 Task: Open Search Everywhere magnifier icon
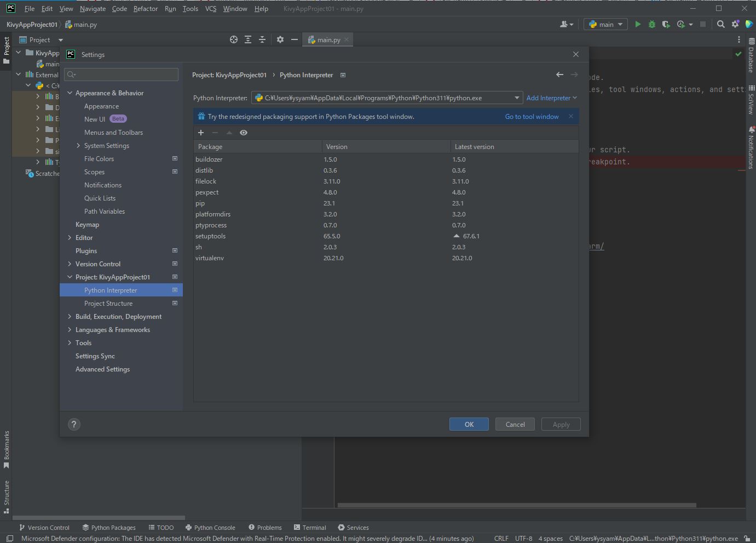pos(721,24)
